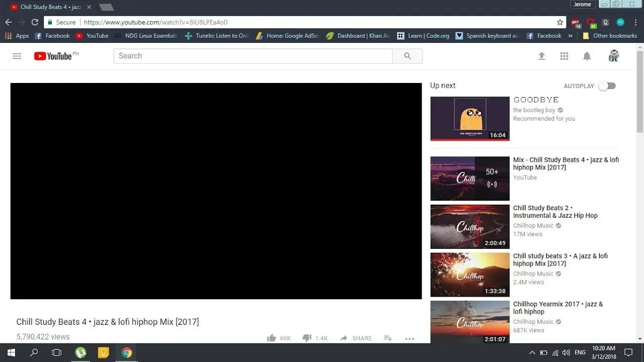Click the SHARE button under the video

click(x=356, y=338)
